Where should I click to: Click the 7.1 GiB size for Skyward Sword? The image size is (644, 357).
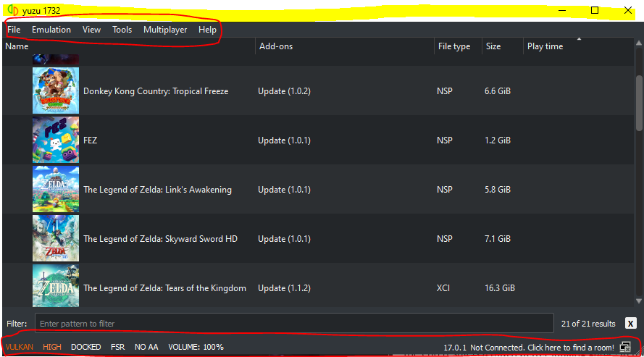click(x=498, y=239)
